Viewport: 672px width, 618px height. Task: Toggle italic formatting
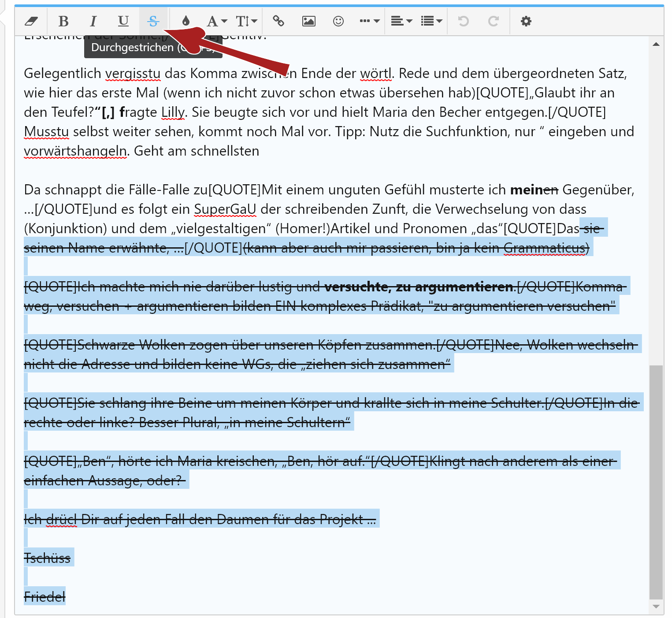pos(93,21)
